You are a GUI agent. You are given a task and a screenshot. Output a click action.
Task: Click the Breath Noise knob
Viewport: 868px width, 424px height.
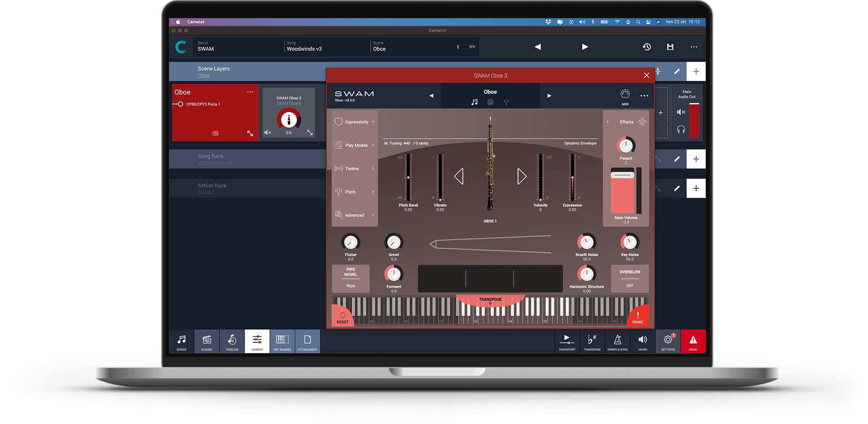point(586,242)
